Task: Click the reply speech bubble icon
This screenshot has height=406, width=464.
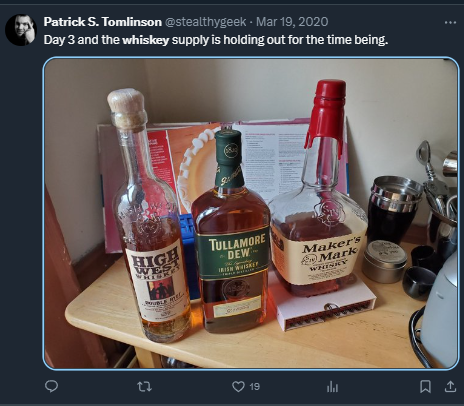Action: tap(51, 386)
